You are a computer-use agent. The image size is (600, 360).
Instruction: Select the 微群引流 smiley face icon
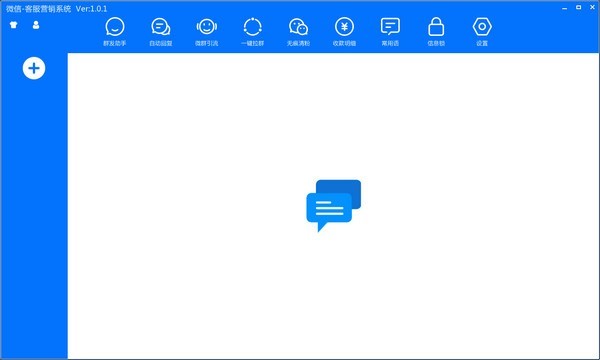point(207,27)
